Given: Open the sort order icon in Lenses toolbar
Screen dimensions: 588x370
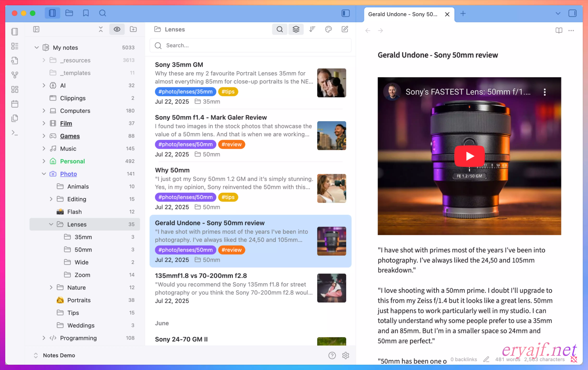Looking at the screenshot, I should [x=312, y=29].
